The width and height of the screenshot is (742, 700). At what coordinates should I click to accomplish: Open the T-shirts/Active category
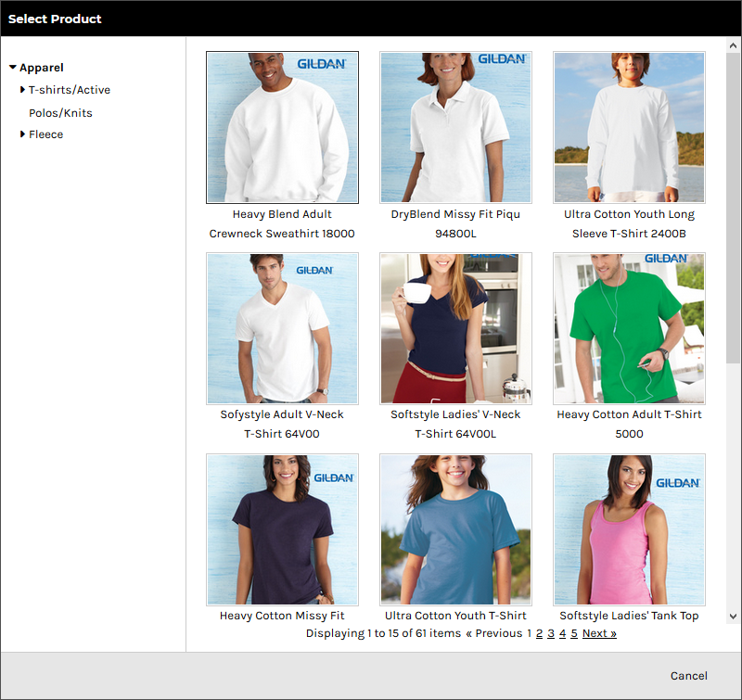pyautogui.click(x=70, y=89)
